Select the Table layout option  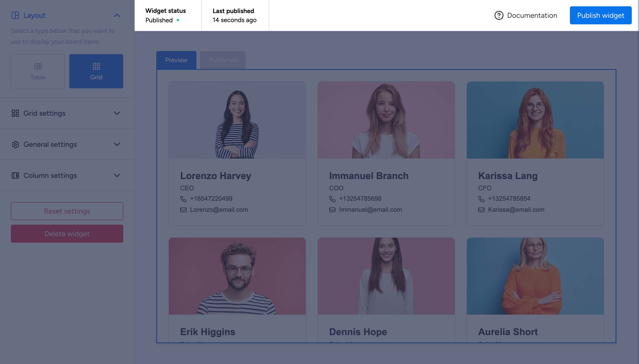tap(38, 71)
